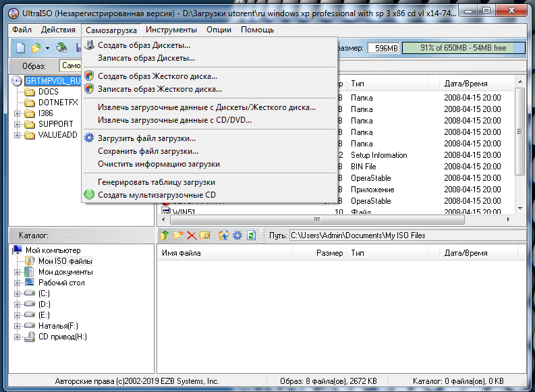This screenshot has width=535, height=392.
Task: Expand the (C:) drive node
Action: click(x=17, y=293)
